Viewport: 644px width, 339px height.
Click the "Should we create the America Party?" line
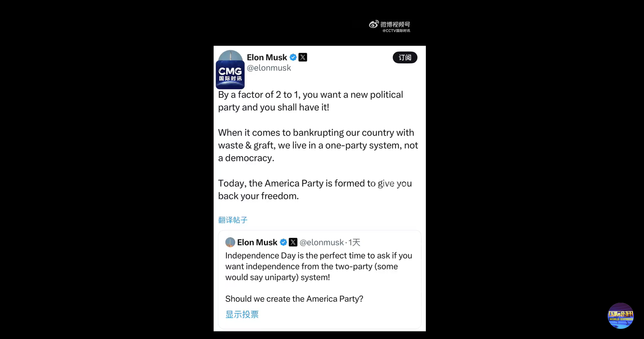point(294,299)
